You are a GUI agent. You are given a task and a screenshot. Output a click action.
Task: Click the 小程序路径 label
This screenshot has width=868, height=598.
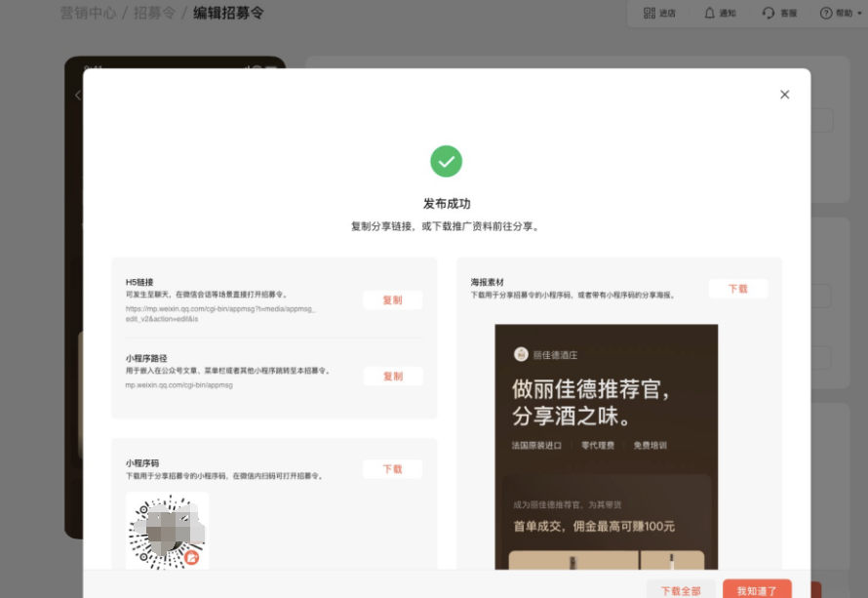pyautogui.click(x=146, y=358)
